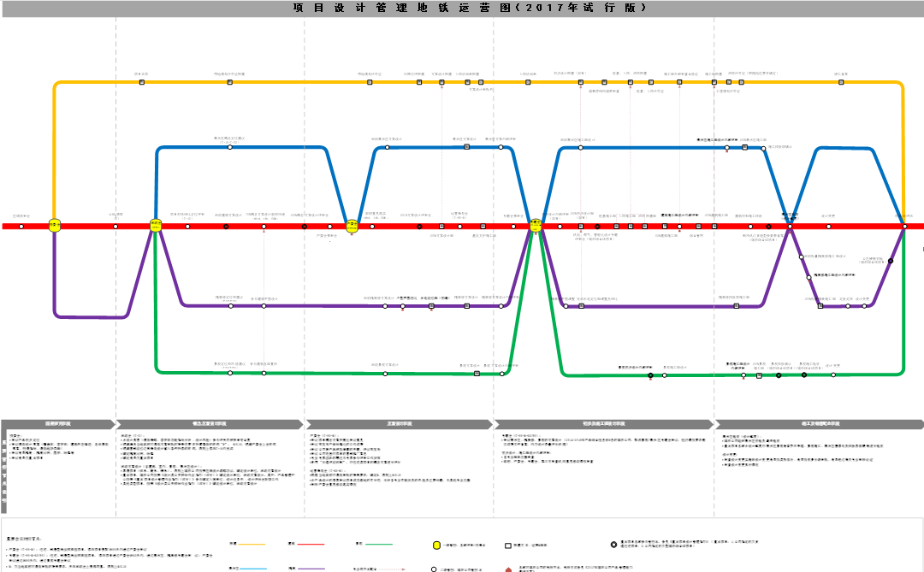Screen dimensions: 924x572
Task: Select the plain white circle icon in the legend
Action: pos(435,568)
